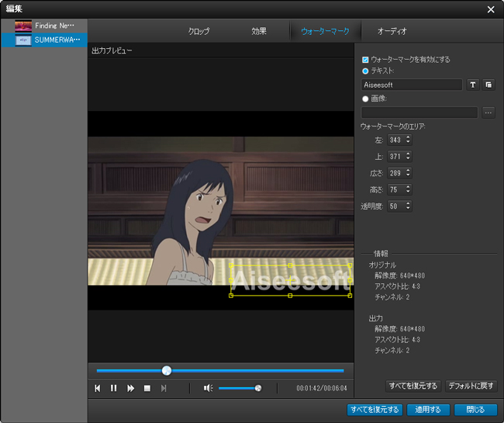Switch to the クロップ tab

point(198,32)
